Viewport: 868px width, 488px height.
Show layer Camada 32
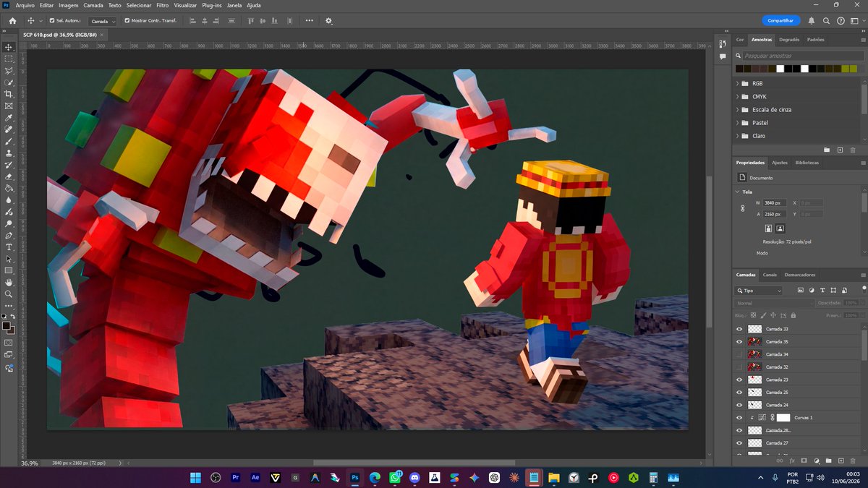pos(739,367)
